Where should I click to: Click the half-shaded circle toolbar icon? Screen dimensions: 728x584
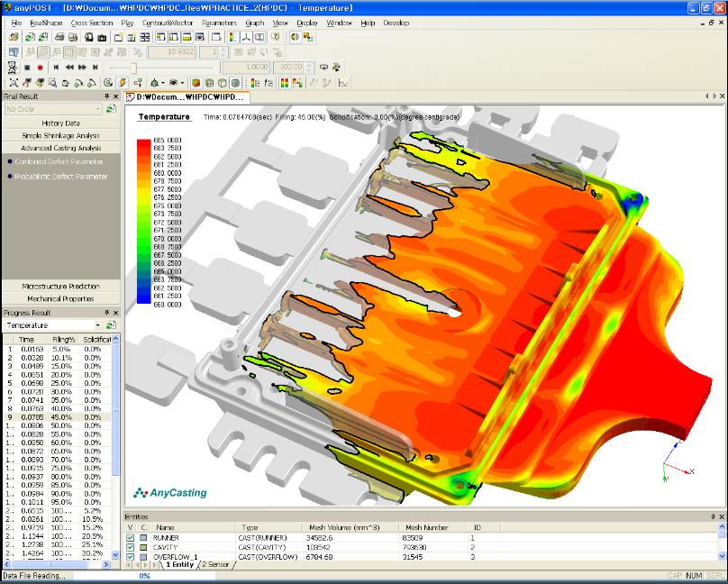tap(295, 37)
